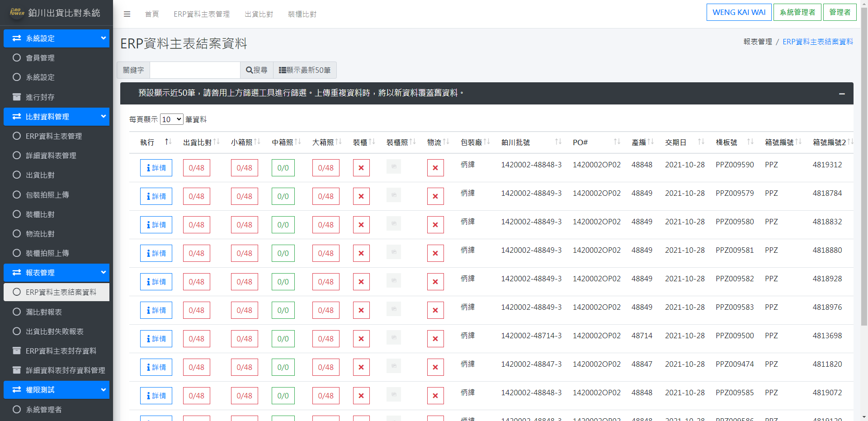This screenshot has width=868, height=421.
Task: Click the red X 物流 icon for PPZ009579
Action: (435, 196)
